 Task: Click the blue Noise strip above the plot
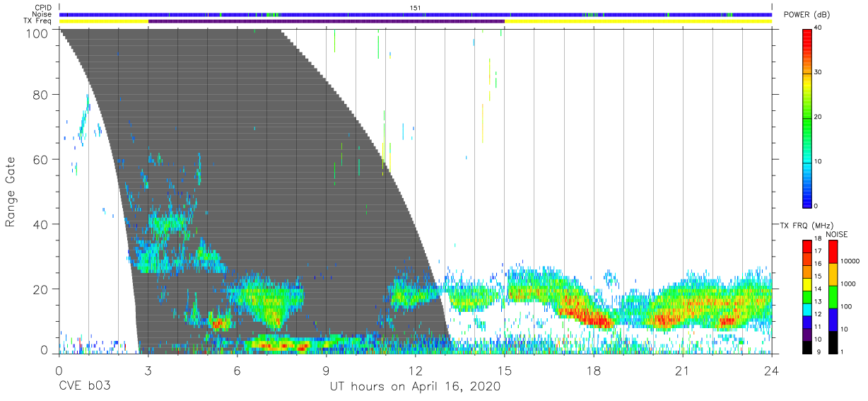416,15
